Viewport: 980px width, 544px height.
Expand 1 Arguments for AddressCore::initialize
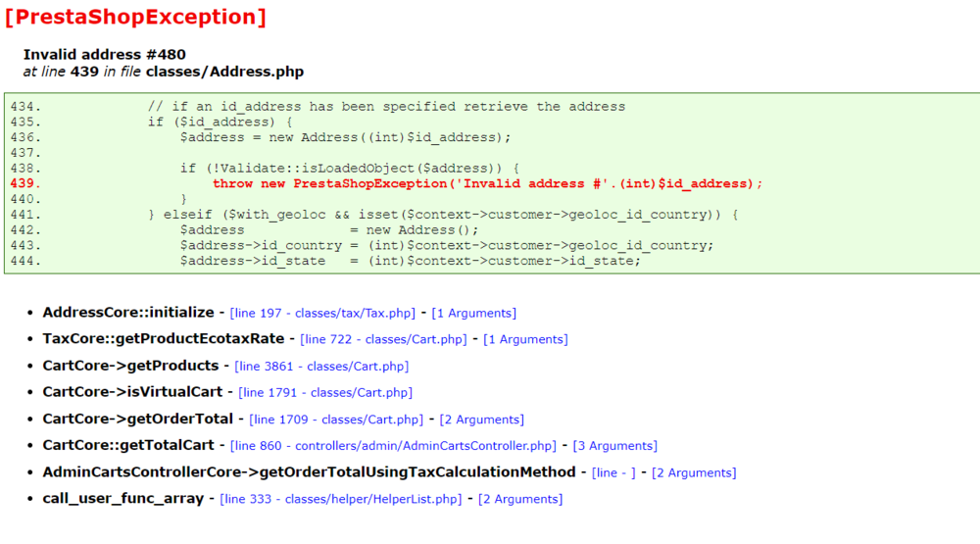point(473,314)
